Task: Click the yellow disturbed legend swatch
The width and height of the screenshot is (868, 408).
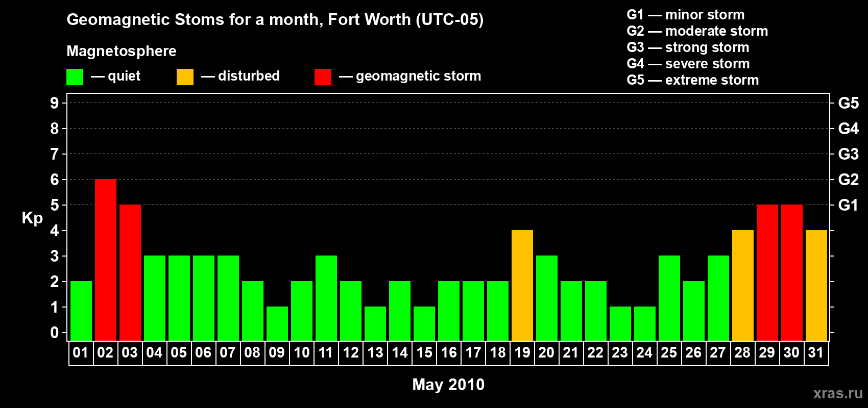Action: 185,77
